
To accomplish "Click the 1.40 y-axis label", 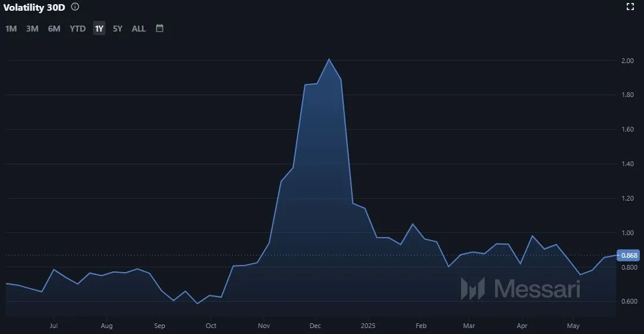I will (x=627, y=164).
